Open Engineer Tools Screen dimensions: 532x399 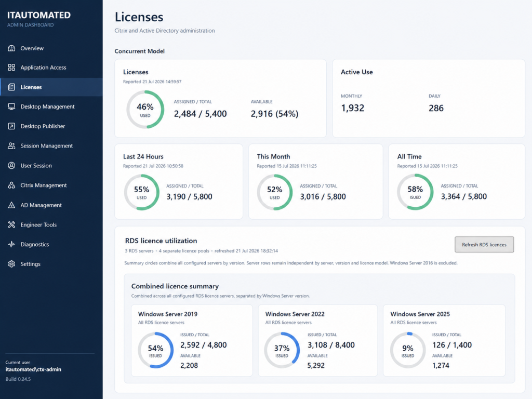tap(51, 224)
